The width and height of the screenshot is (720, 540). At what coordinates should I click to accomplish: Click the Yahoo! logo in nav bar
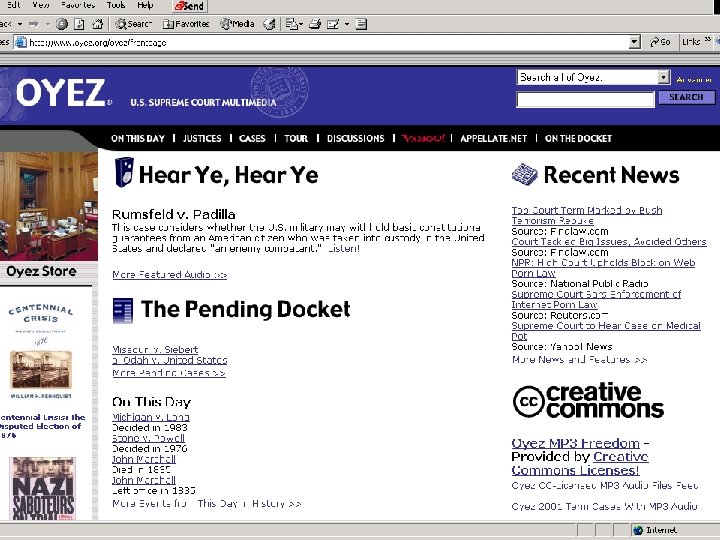tap(423, 138)
